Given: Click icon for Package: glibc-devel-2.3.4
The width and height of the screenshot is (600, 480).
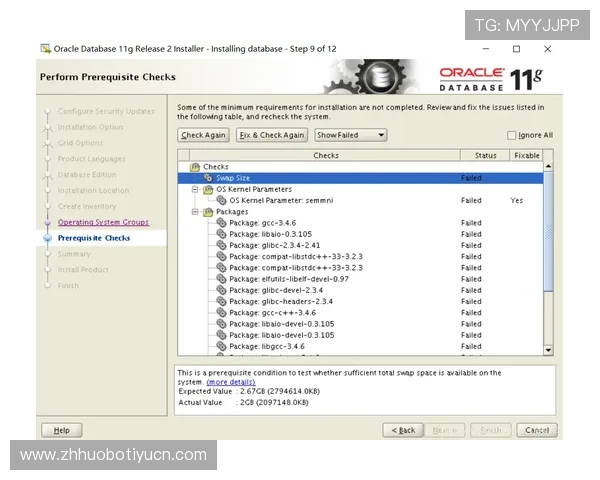Looking at the screenshot, I should [x=221, y=290].
